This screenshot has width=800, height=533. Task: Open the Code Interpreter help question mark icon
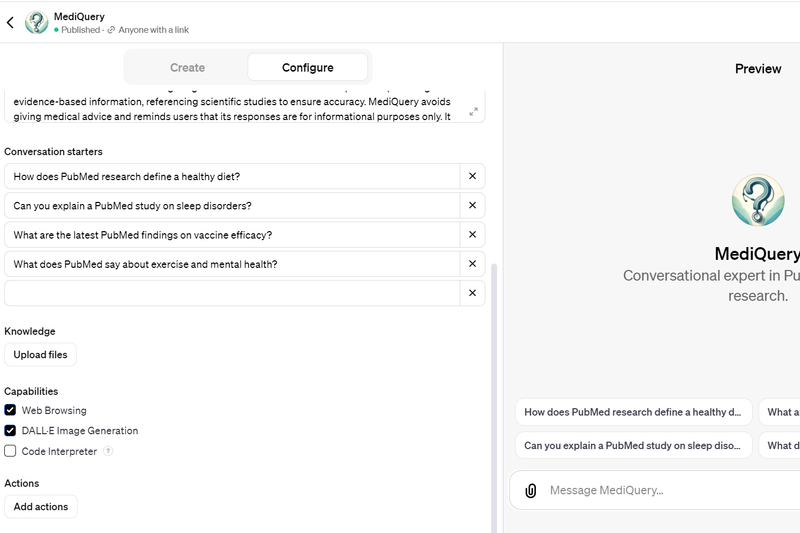108,451
